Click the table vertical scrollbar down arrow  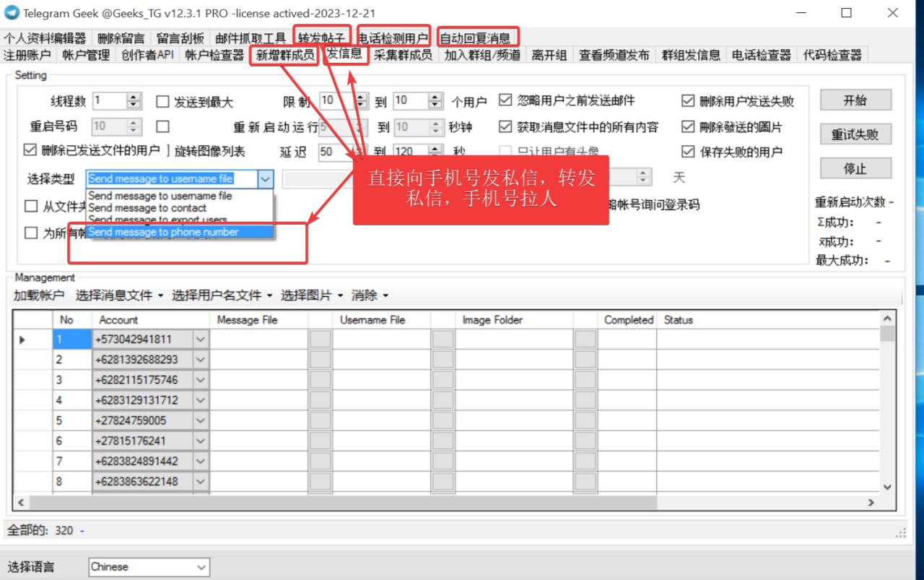pyautogui.click(x=888, y=488)
